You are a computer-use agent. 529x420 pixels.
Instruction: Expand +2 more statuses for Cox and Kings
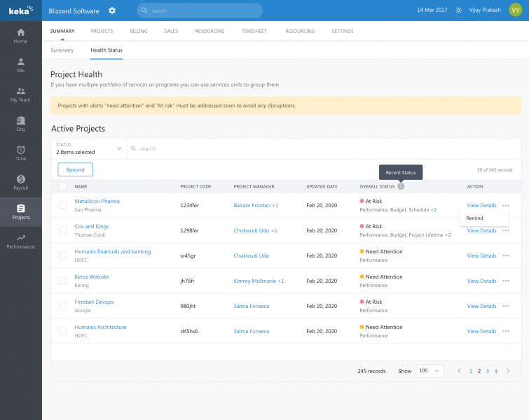[448, 235]
